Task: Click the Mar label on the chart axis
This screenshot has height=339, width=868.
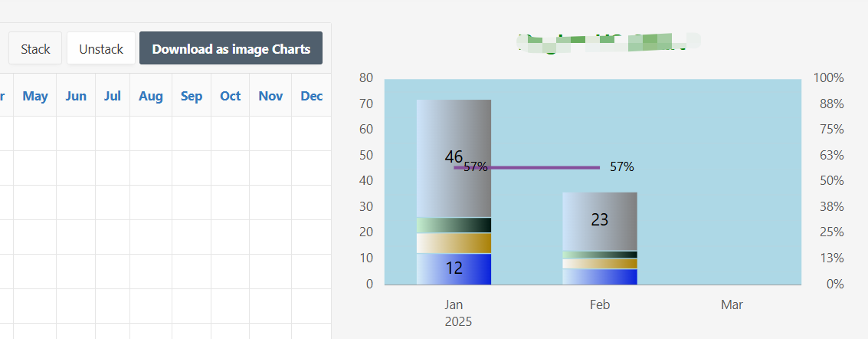Action: pos(732,305)
